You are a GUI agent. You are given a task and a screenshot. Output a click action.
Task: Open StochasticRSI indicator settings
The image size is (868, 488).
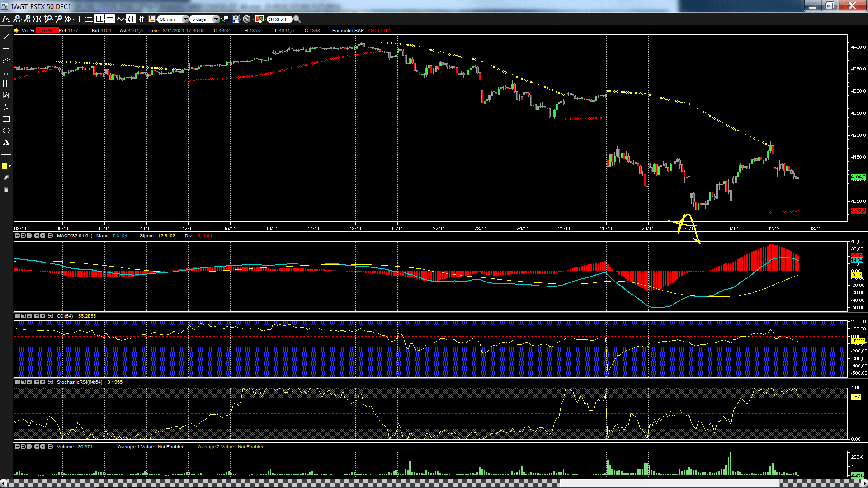point(50,382)
